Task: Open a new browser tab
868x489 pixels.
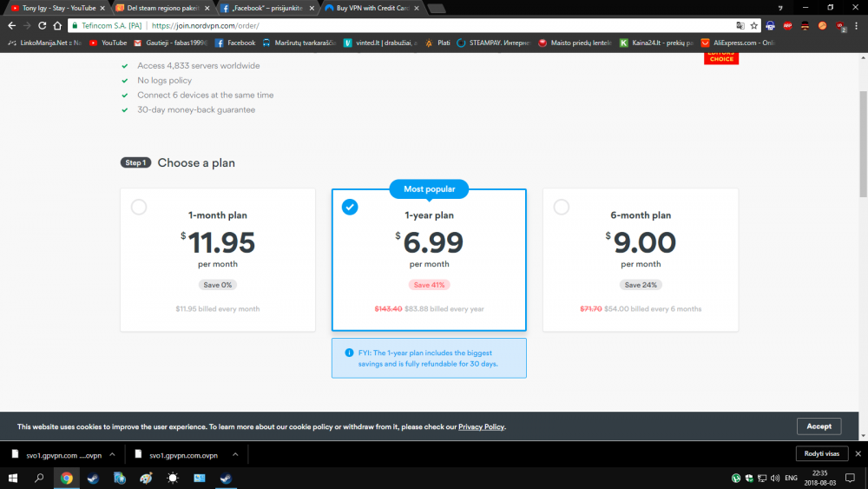Action: (437, 9)
